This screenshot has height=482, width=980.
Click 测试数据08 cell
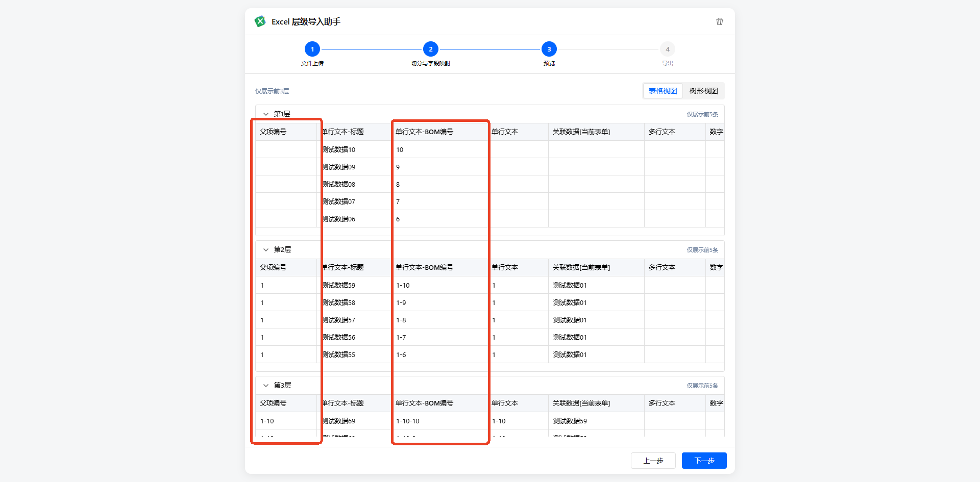[x=354, y=184]
